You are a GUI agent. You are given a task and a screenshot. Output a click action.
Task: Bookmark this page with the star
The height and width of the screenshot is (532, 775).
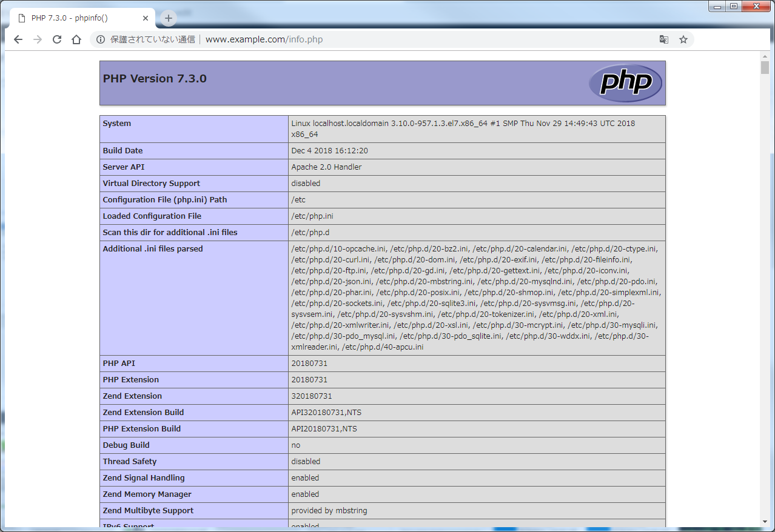[683, 39]
